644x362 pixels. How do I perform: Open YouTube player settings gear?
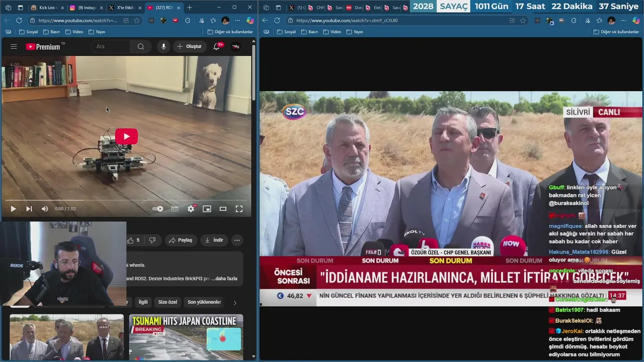(x=191, y=209)
